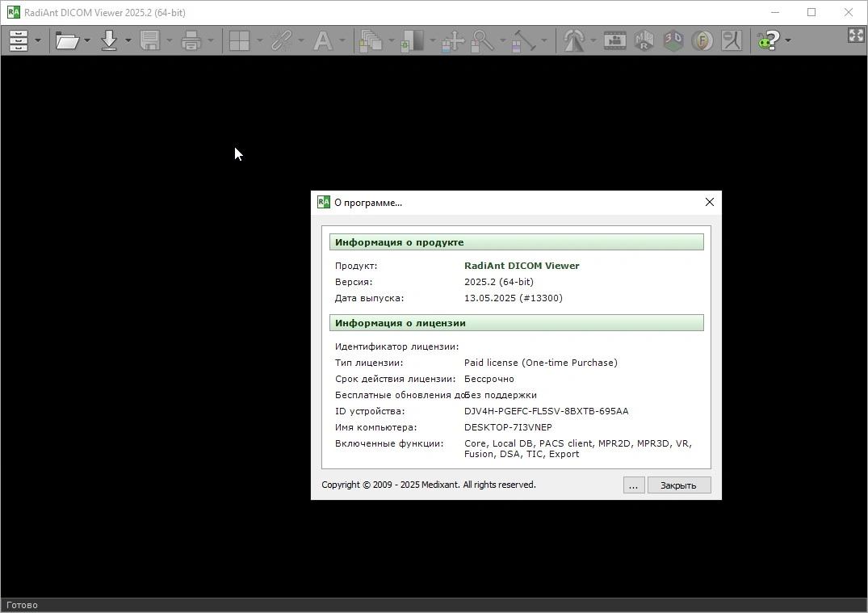Click the device ID DJV4H-PGEFC-FL5SV-8BXTB-695AA
The width and height of the screenshot is (868, 613).
click(x=546, y=411)
